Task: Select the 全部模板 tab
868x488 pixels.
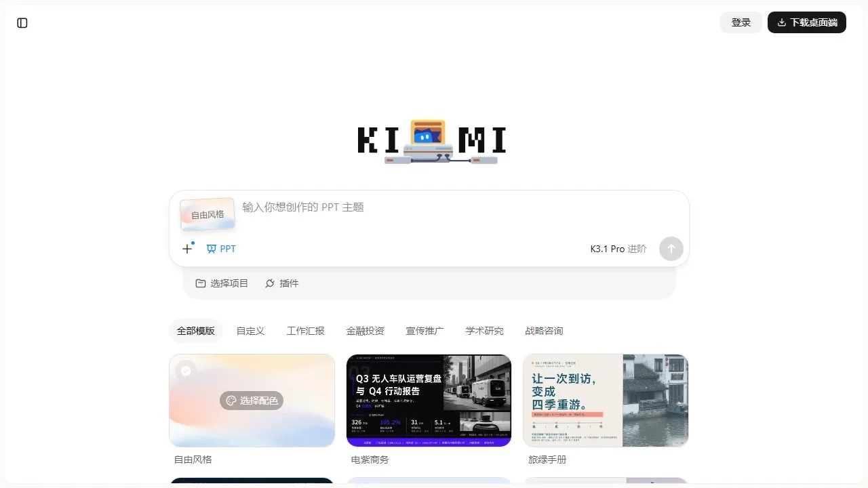Action: (196, 331)
